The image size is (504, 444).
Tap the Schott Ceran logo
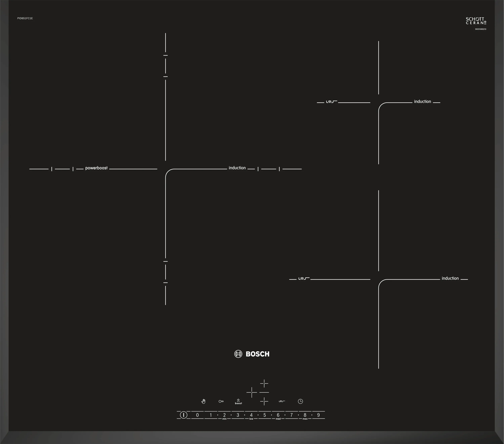coord(476,21)
